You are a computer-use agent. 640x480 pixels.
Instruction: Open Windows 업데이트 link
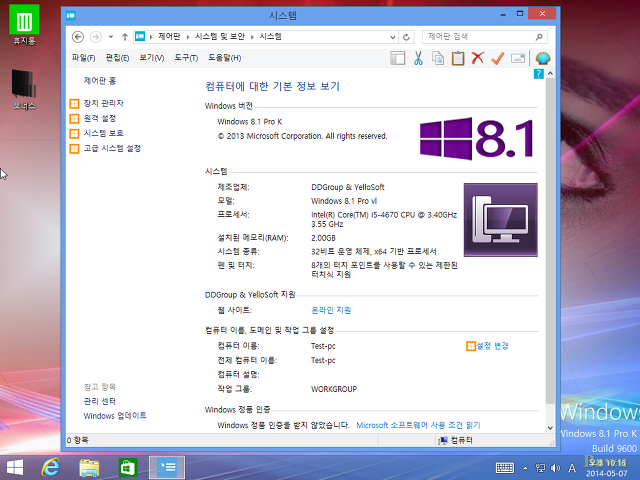tap(115, 416)
